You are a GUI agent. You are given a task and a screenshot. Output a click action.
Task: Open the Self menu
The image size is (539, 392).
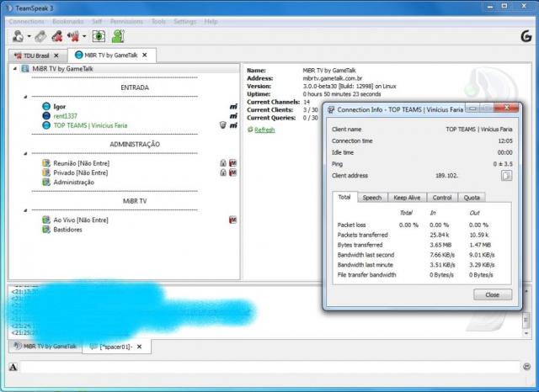(x=97, y=22)
